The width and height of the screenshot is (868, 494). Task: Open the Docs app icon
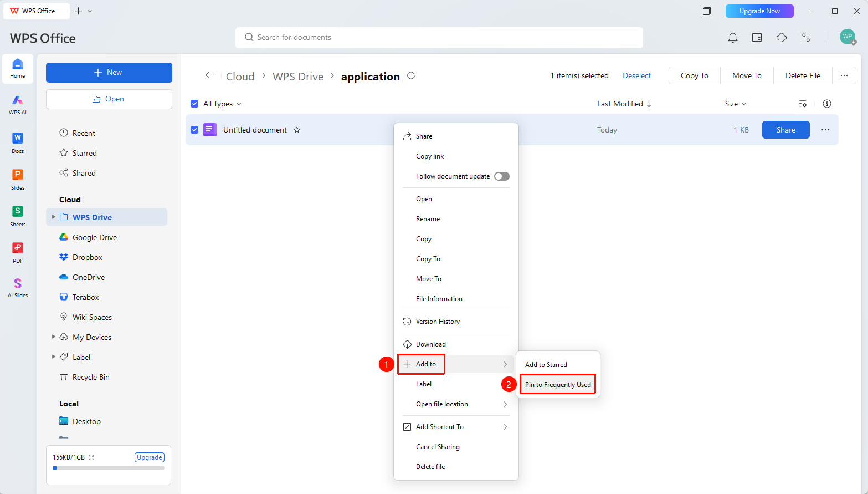click(x=18, y=142)
